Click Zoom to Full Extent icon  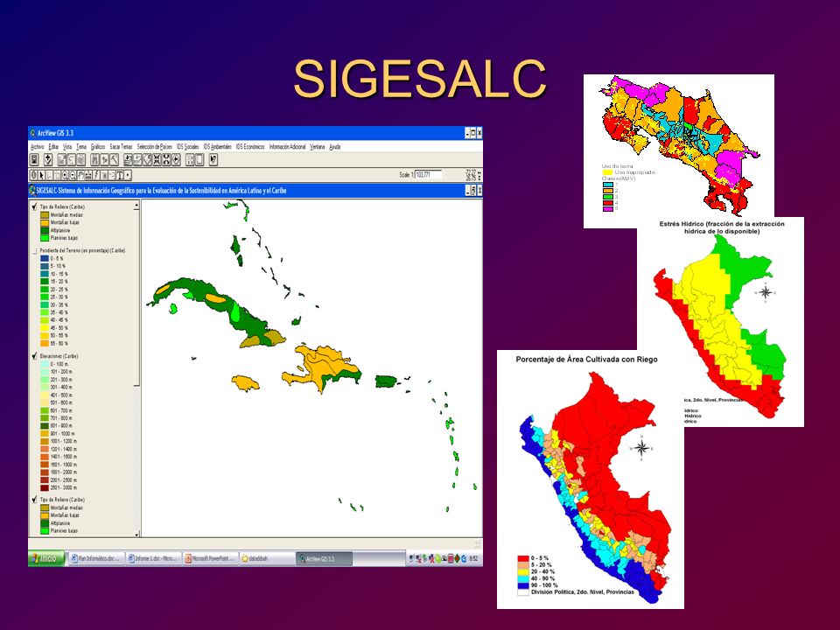click(128, 159)
